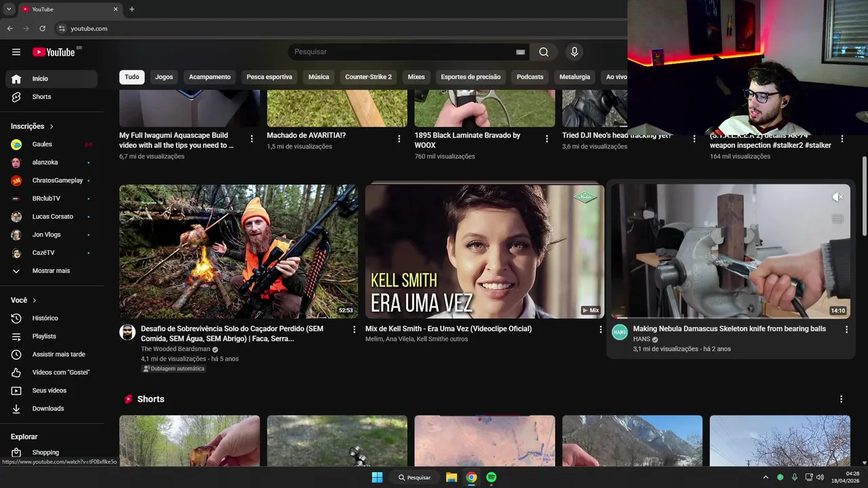Image resolution: width=868 pixels, height=488 pixels.
Task: Open Machado de AVARITIA!? video title
Action: [x=307, y=136]
